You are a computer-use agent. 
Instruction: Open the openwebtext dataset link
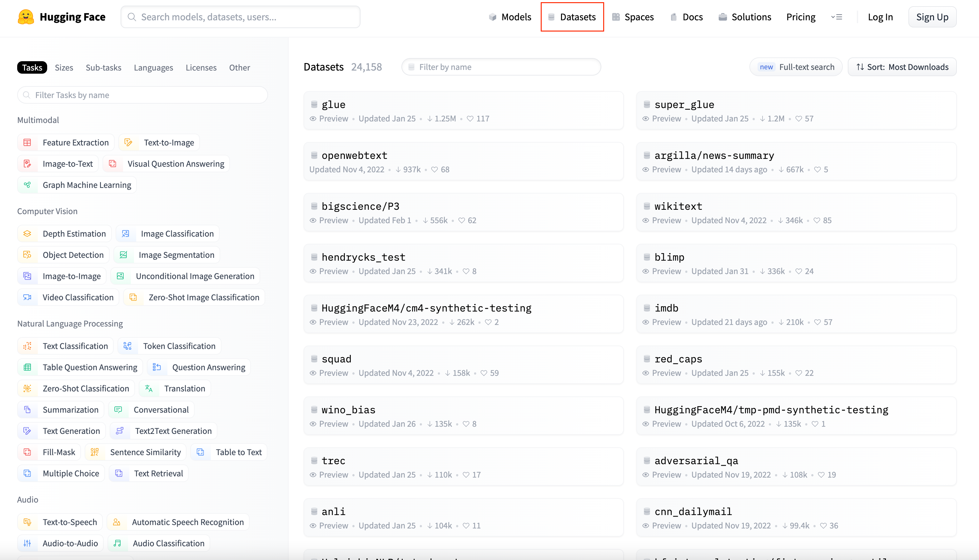pos(354,155)
